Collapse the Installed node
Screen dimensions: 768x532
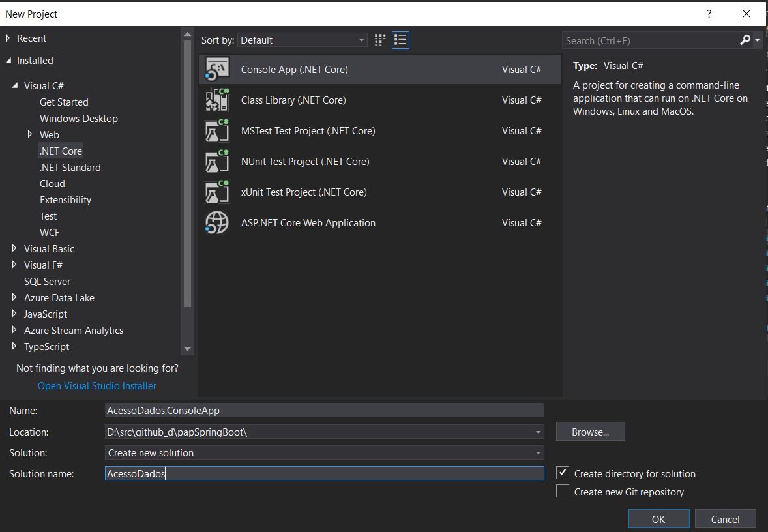point(8,60)
